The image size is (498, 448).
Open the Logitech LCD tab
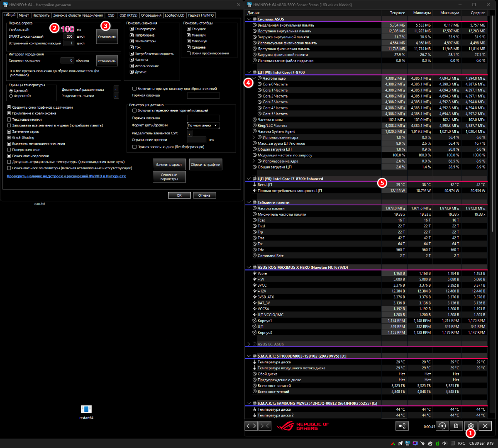click(175, 15)
